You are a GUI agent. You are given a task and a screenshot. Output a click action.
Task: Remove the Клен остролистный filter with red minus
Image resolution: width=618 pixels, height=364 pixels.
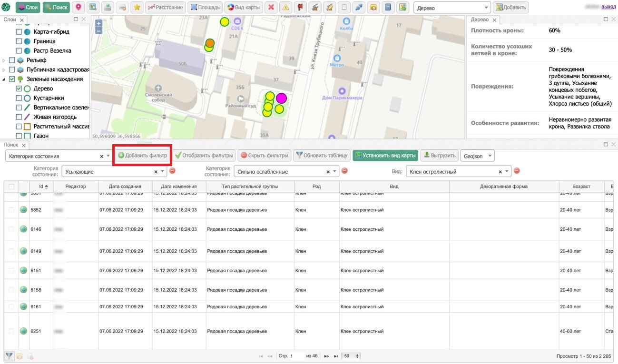pos(517,171)
